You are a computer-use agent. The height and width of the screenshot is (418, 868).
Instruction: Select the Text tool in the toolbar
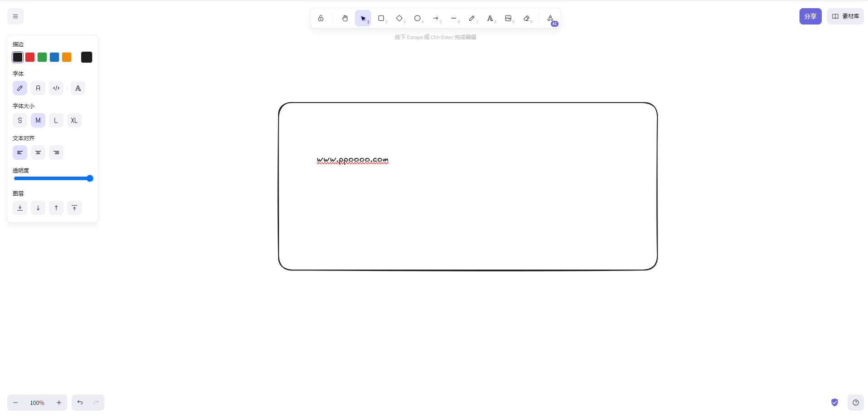(490, 18)
